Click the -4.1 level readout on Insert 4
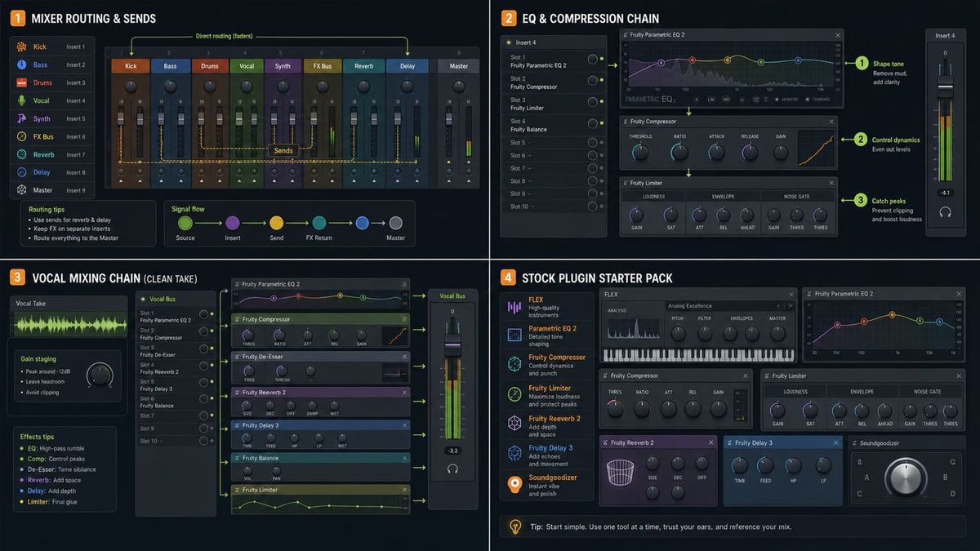 point(945,193)
